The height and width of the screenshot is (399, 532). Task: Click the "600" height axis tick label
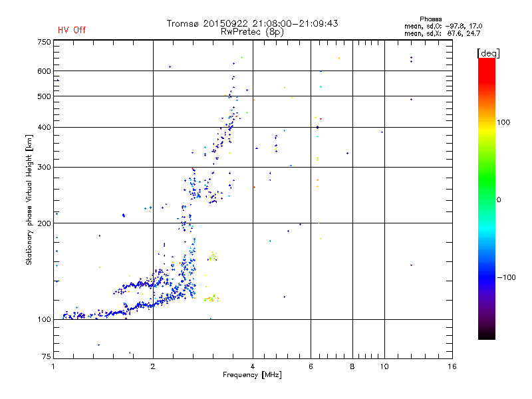pyautogui.click(x=44, y=71)
